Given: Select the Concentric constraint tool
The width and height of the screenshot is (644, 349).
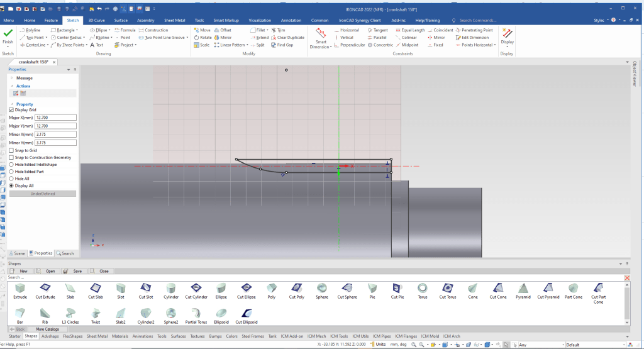Looking at the screenshot, I should coord(380,45).
